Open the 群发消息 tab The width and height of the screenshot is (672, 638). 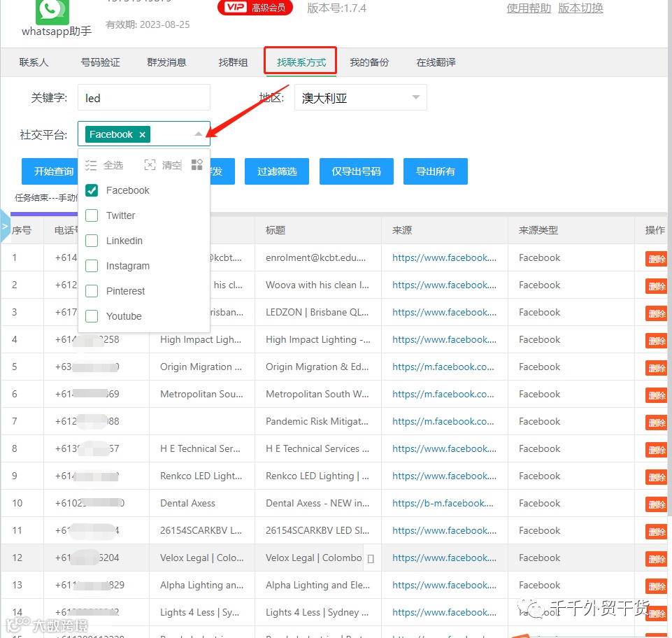point(166,62)
